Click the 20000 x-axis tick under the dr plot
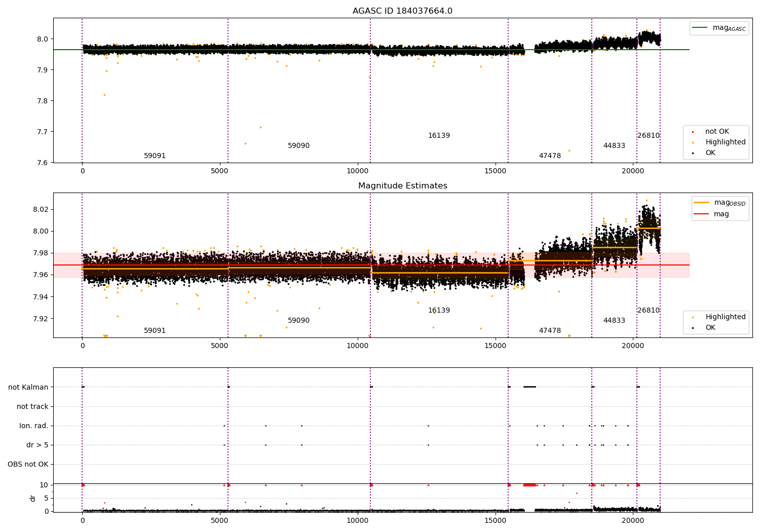 633,520
